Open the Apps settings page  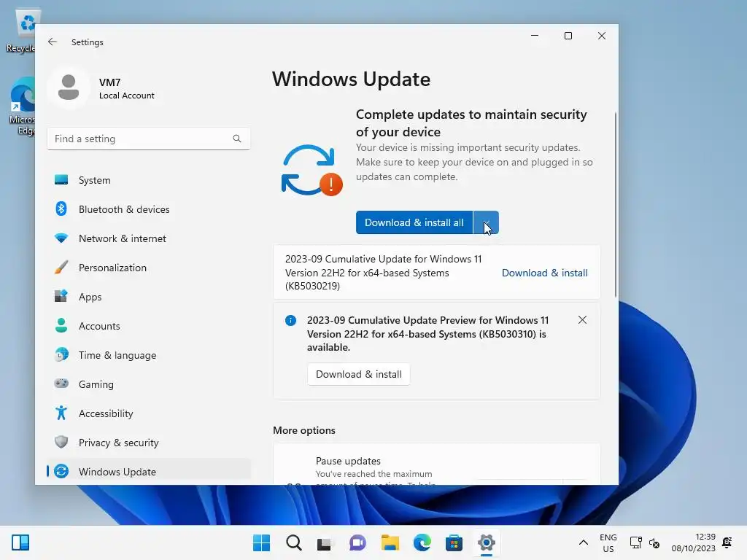click(149, 296)
